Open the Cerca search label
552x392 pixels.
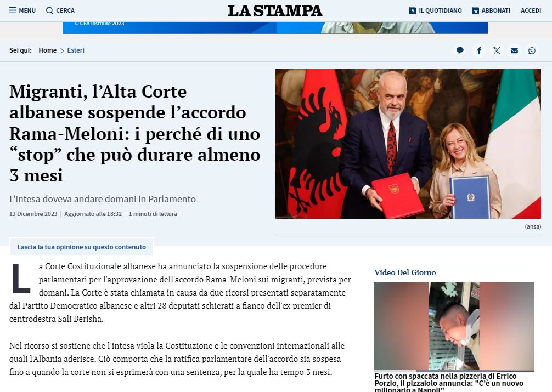tap(65, 10)
